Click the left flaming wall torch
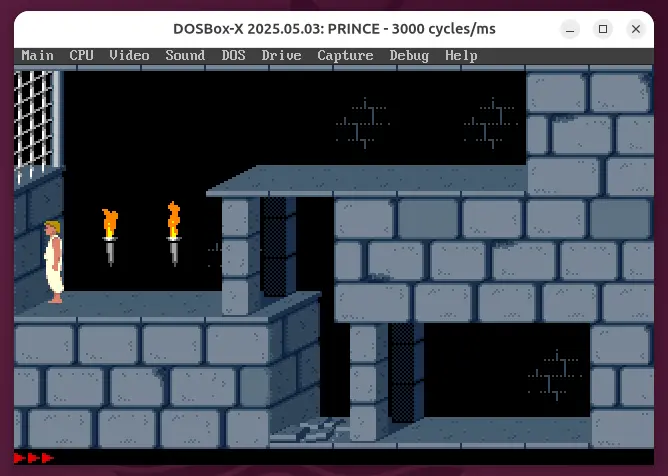The image size is (668, 476). [110, 237]
